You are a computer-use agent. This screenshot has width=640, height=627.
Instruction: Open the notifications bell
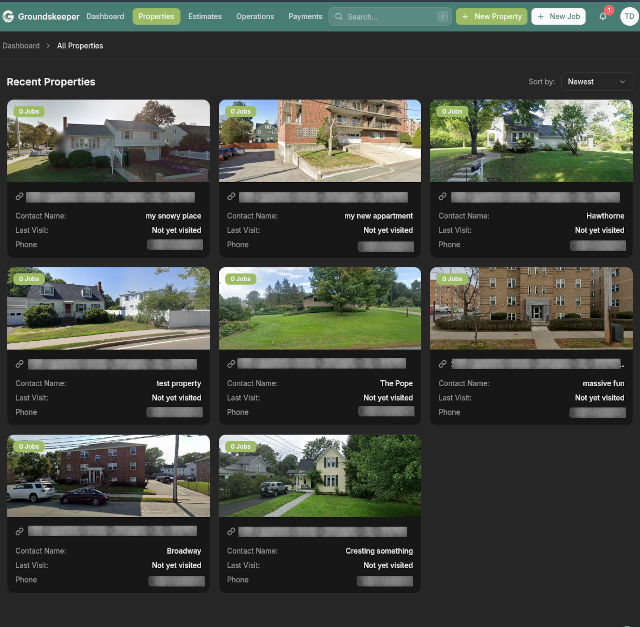(603, 16)
